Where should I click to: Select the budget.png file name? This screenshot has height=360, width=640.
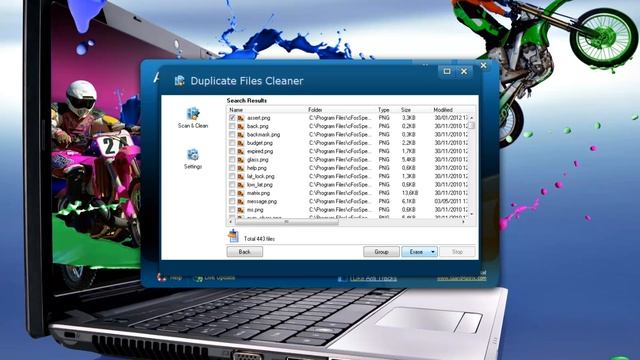pos(260,143)
